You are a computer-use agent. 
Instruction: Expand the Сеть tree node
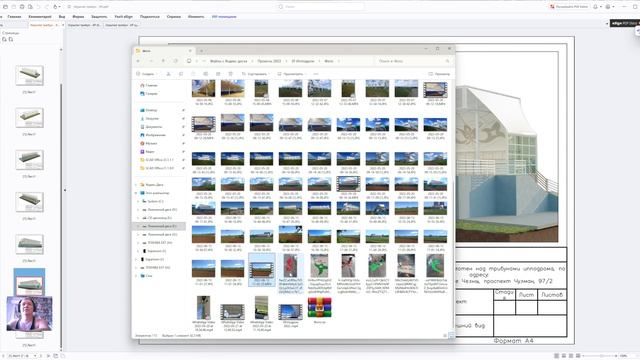pos(136,276)
